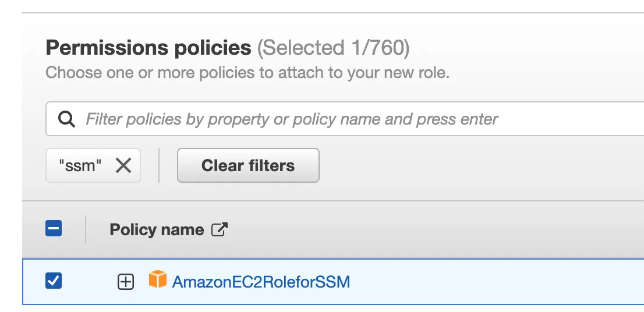The image size is (644, 312).
Task: Uncheck the AmazonEC2RoleforSSM policy checkbox
Action: [54, 281]
